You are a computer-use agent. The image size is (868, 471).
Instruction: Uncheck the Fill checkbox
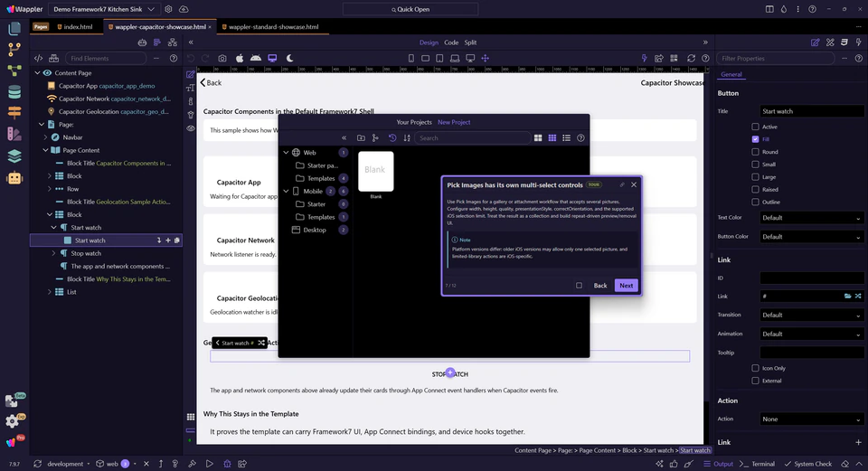pos(755,139)
